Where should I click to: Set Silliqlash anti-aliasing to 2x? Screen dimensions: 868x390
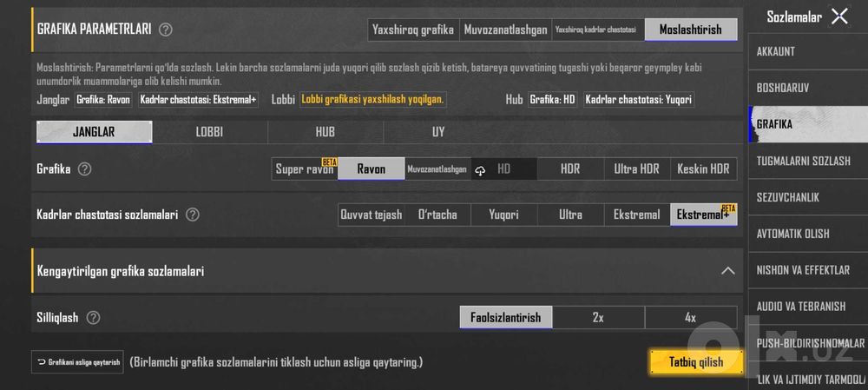click(598, 317)
